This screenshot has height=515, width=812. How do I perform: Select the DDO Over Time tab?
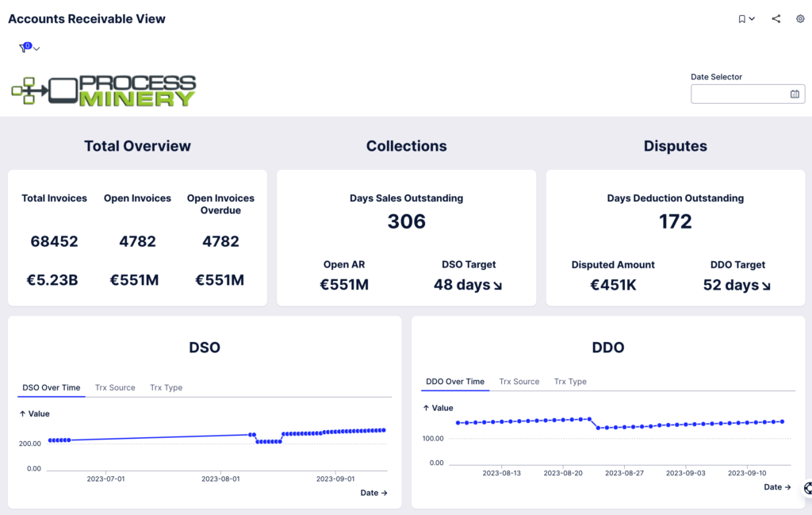tap(455, 382)
